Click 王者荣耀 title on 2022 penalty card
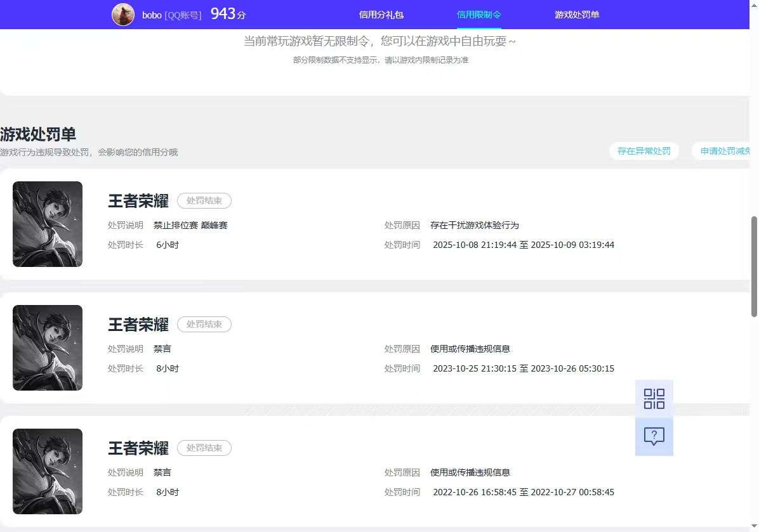Screen dimensions: 759x532 (138, 448)
